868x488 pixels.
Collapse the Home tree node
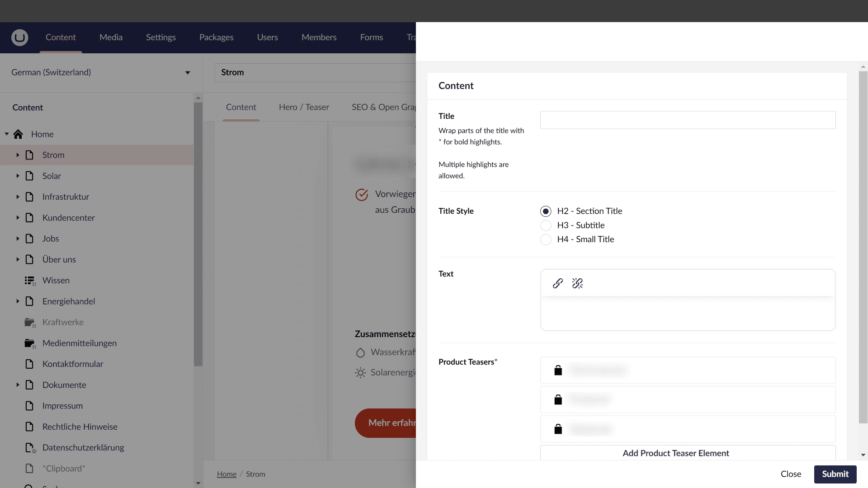tap(7, 134)
